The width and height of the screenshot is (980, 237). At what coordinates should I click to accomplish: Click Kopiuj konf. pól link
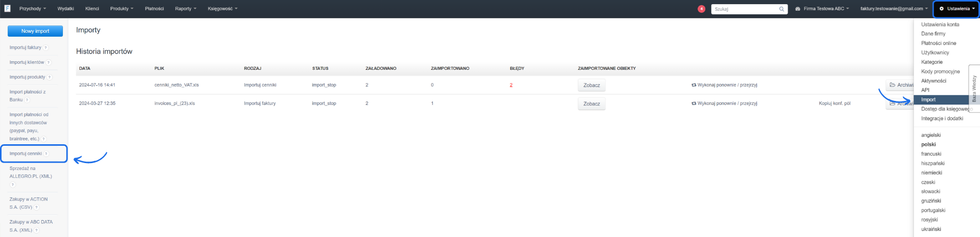pos(835,103)
